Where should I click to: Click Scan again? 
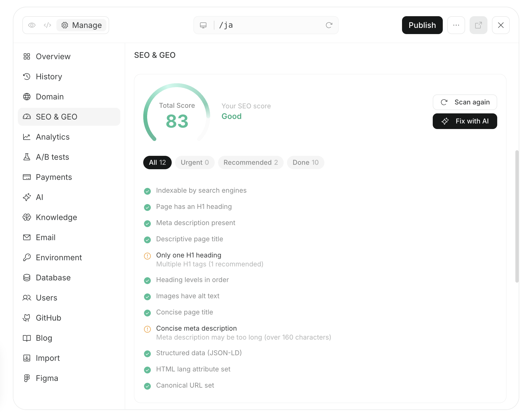pyautogui.click(x=465, y=102)
